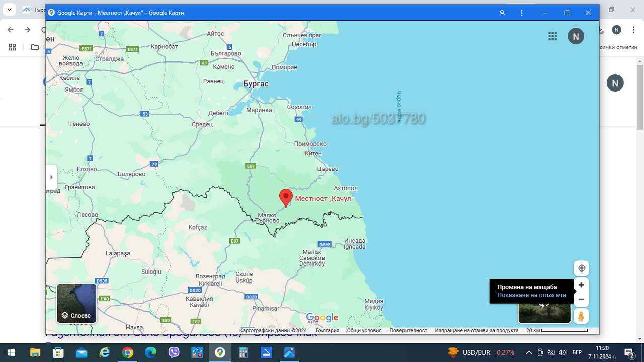The width and height of the screenshot is (644, 362).
Task: Click the Айтос town label
Action: (215, 34)
